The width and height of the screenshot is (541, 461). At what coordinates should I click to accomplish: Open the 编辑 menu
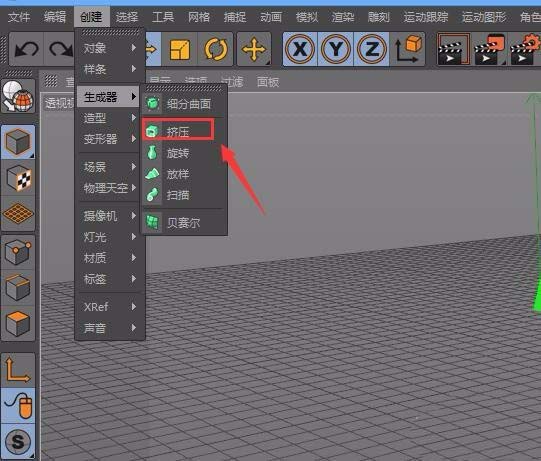coord(55,17)
